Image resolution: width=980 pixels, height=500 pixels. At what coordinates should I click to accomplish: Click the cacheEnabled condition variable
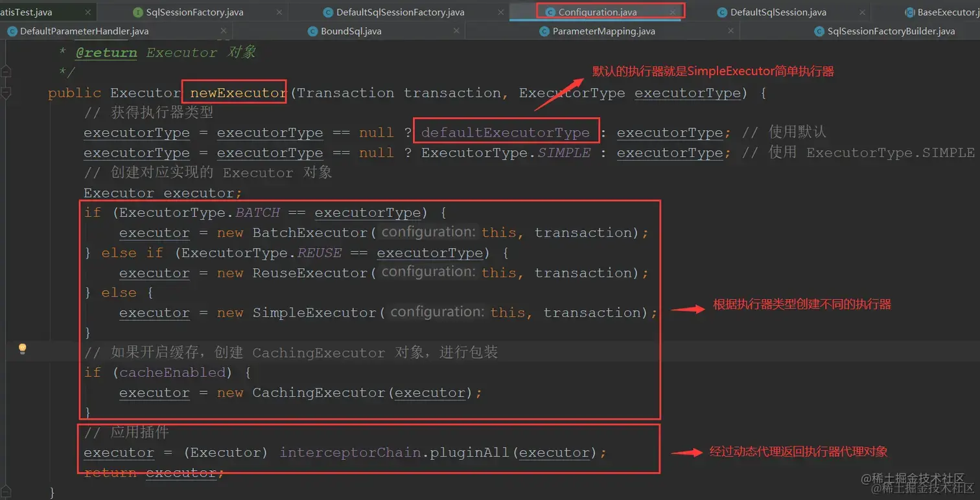pos(172,372)
